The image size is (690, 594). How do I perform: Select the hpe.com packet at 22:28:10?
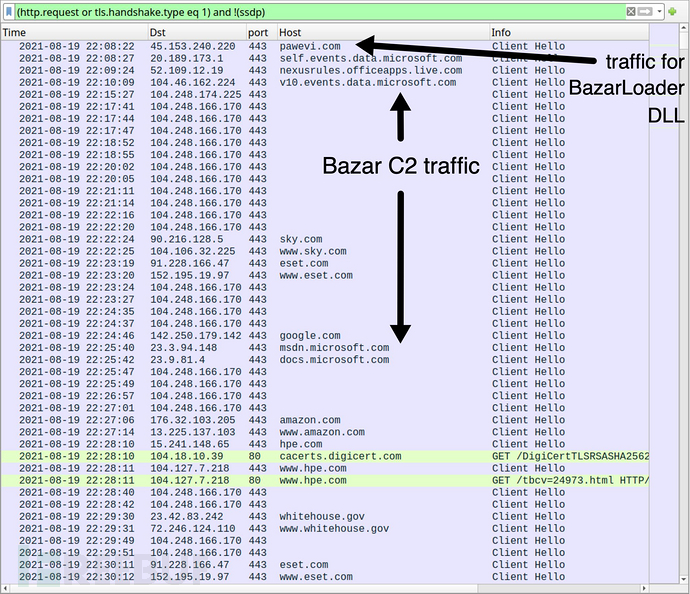(325, 444)
